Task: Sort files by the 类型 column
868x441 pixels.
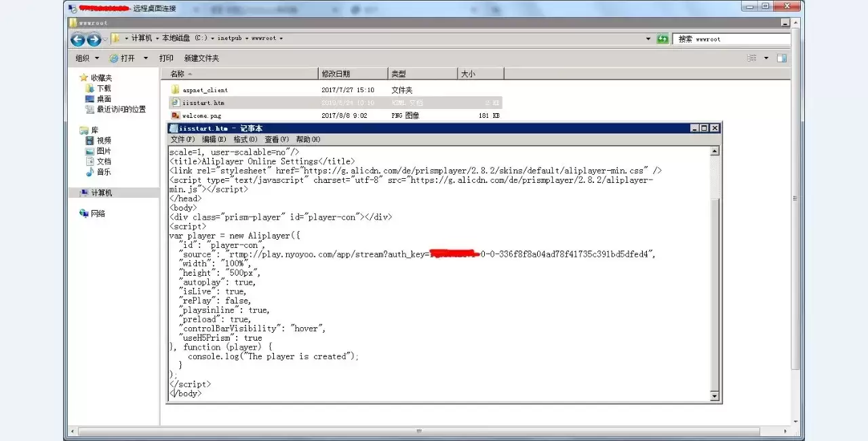Action: tap(423, 74)
